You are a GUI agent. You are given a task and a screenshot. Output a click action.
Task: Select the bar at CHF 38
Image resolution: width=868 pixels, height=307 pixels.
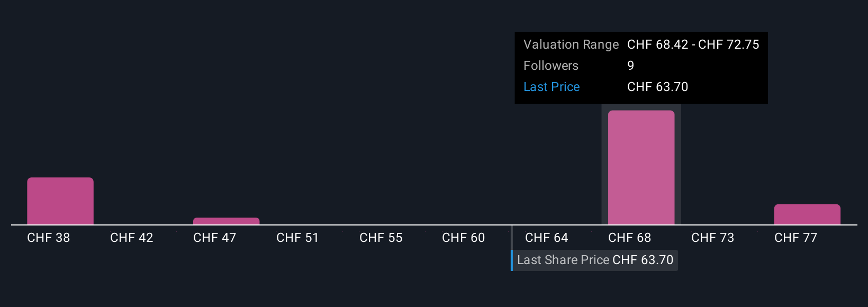[60, 201]
